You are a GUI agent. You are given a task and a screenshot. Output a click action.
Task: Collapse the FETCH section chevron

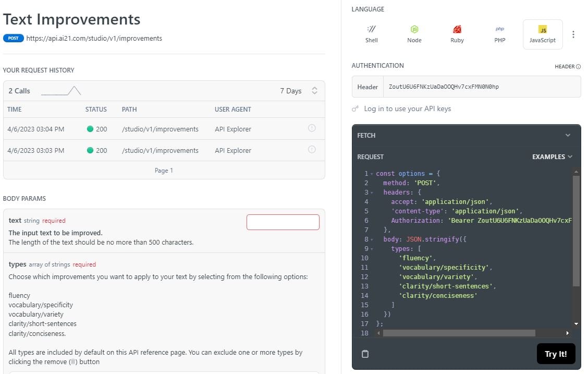tap(568, 135)
